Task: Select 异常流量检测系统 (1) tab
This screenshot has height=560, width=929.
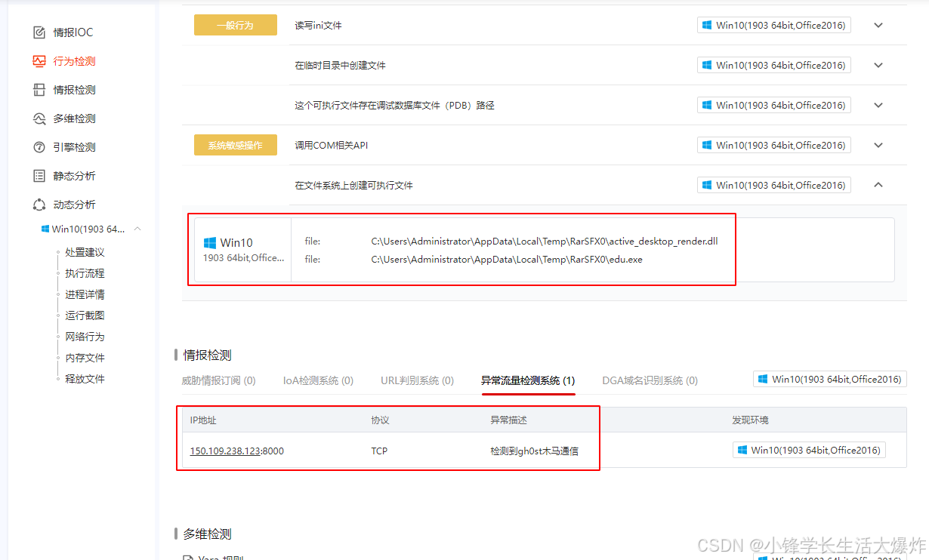Action: point(528,380)
